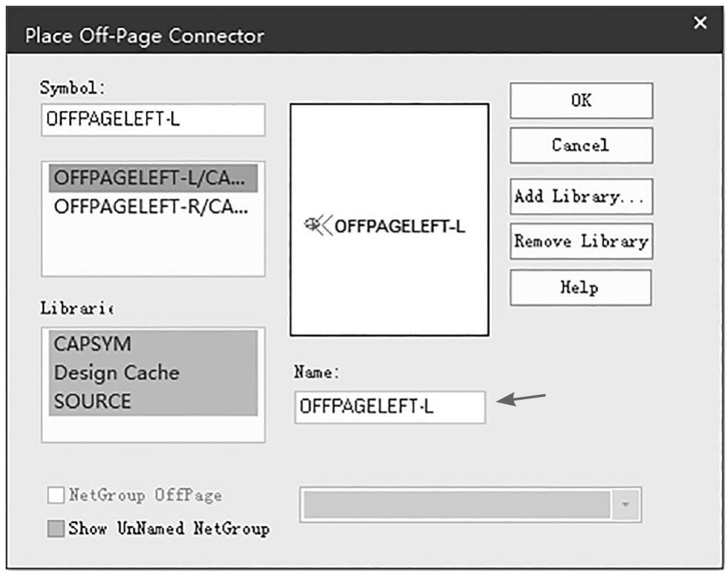Enable the NetGroup OffPage checkbox
This screenshot has height=573, width=728.
coord(56,495)
